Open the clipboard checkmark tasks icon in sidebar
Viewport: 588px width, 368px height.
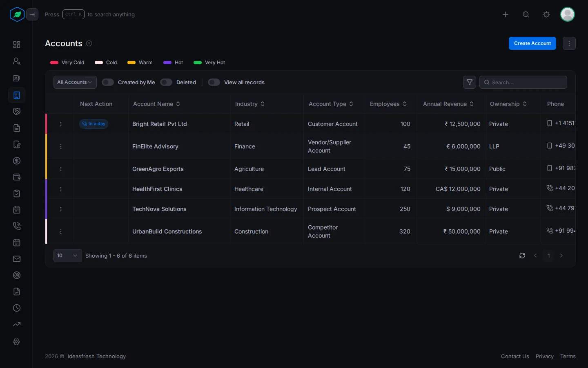17,193
